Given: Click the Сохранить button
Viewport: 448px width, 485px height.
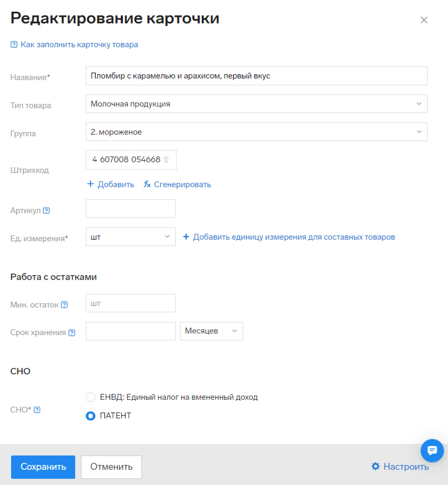Looking at the screenshot, I should (x=43, y=467).
